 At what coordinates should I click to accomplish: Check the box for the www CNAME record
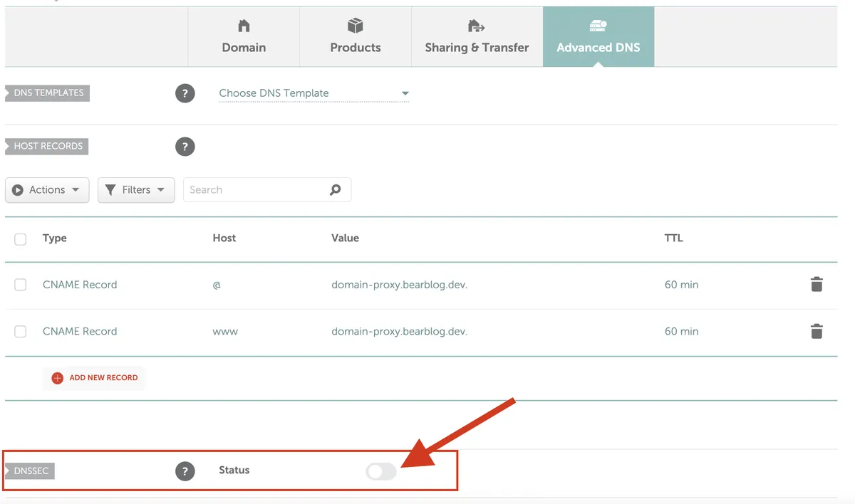tap(21, 332)
